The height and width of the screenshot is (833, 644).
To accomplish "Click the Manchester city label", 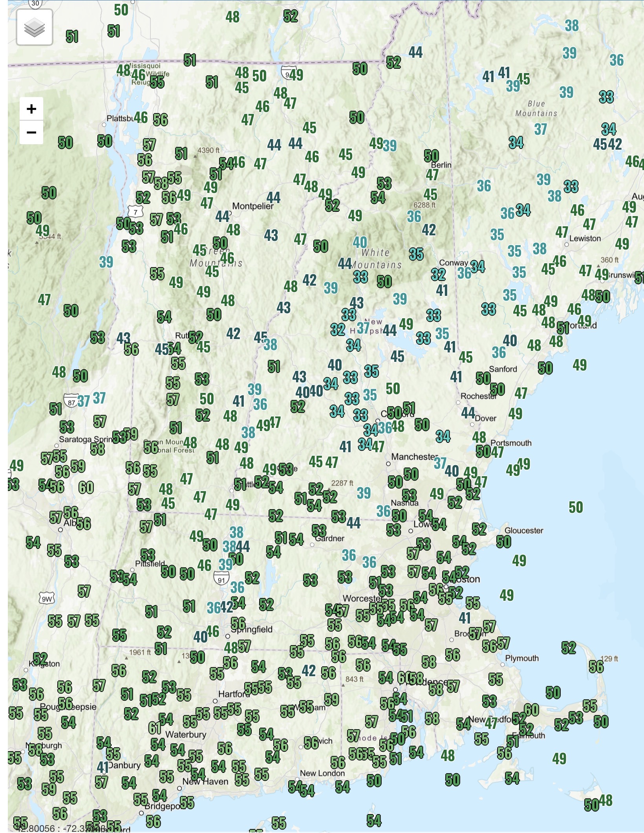I will pyautogui.click(x=414, y=457).
